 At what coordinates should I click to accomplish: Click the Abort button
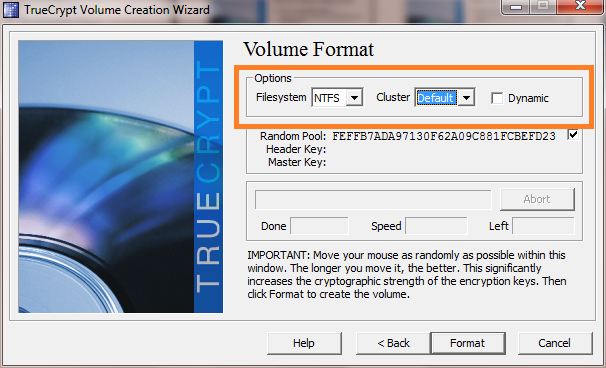click(537, 199)
